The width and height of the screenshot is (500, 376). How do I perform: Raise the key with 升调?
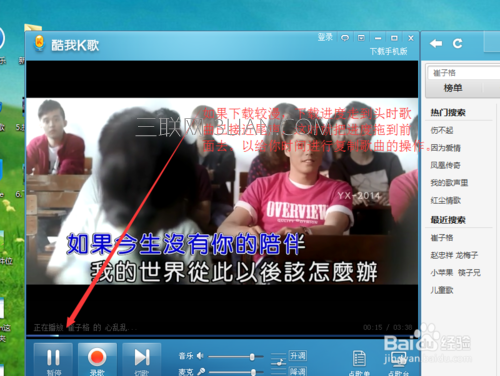pos(297,356)
